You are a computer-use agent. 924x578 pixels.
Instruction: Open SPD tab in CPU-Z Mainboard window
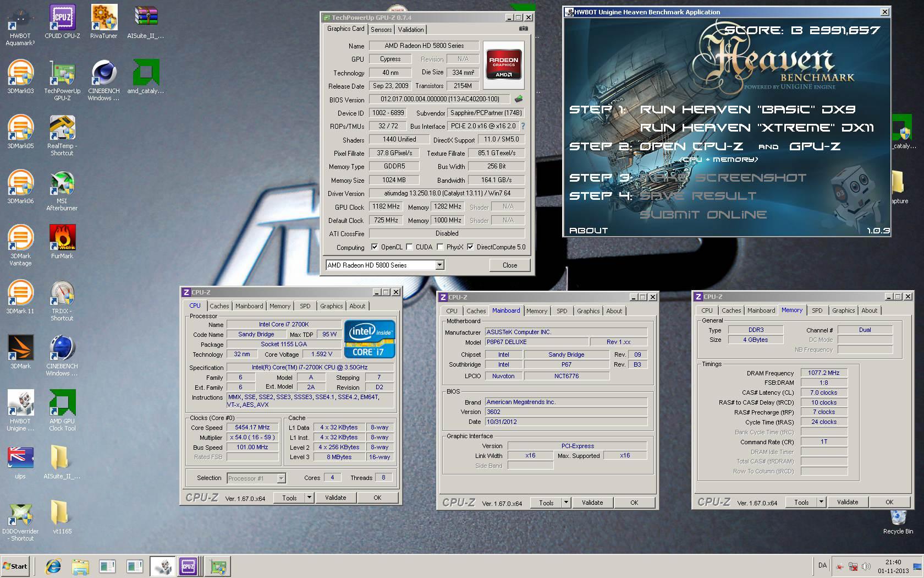pos(562,311)
